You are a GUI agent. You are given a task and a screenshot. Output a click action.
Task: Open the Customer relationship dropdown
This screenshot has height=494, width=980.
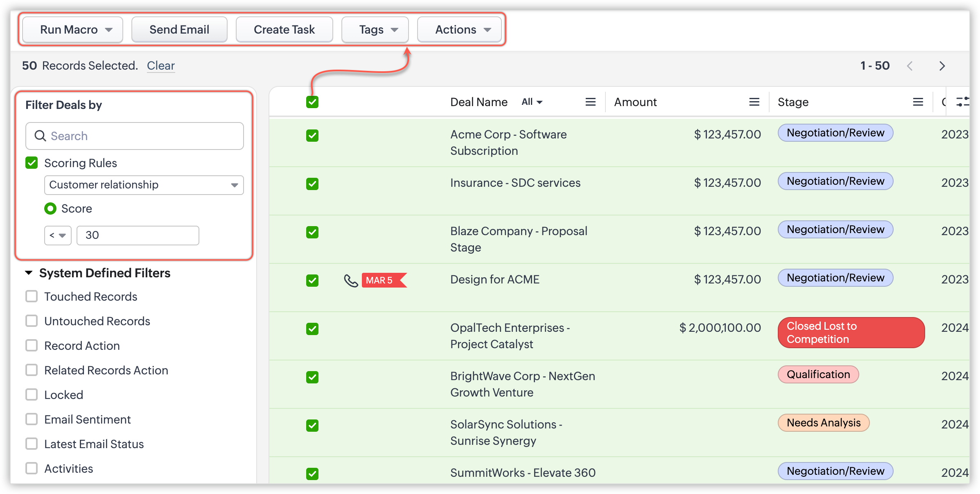pos(144,185)
